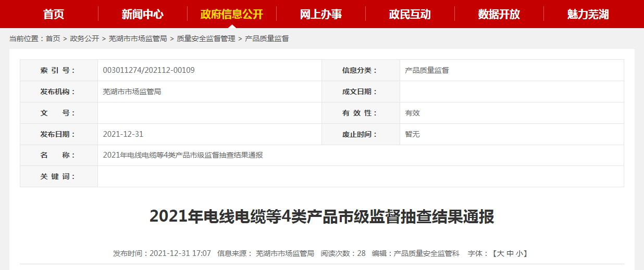
Task: Click the 文号 label cell
Action: pyautogui.click(x=59, y=113)
